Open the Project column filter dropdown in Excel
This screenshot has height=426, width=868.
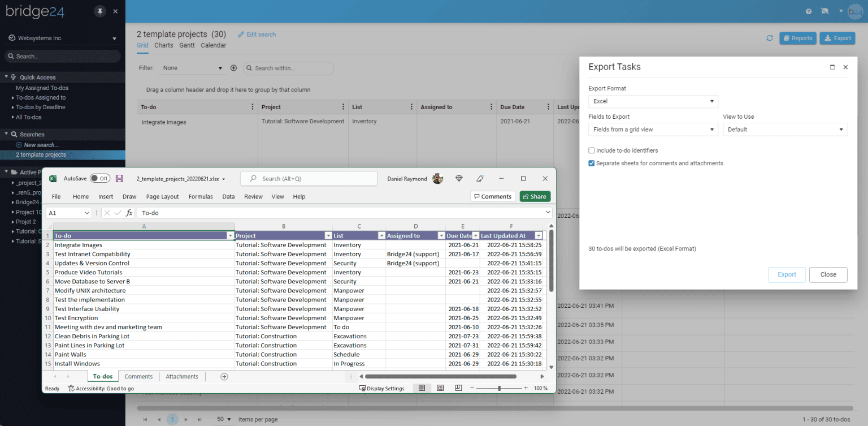tap(328, 235)
